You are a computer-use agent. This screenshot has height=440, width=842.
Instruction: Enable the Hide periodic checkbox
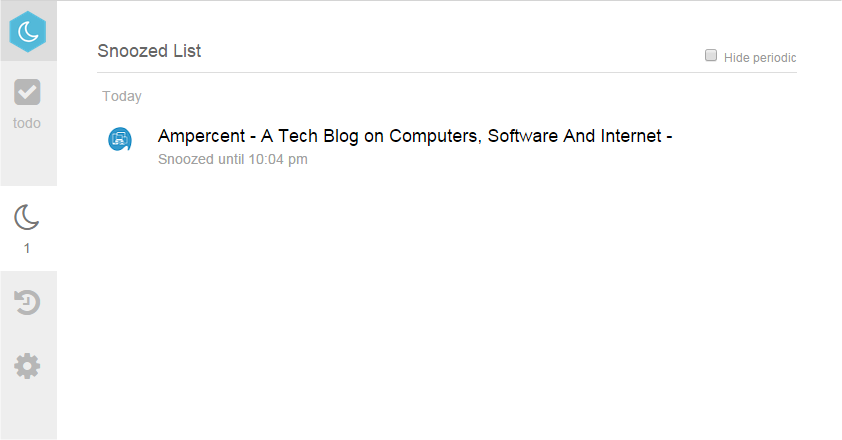point(710,55)
